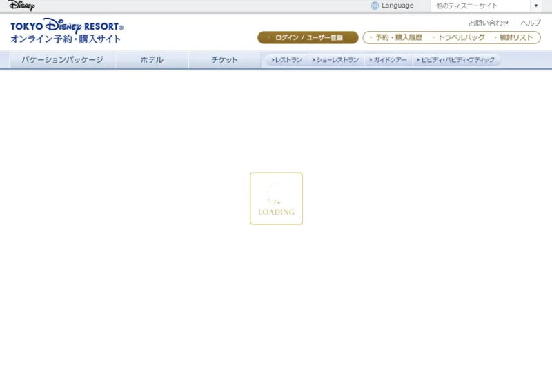Click the LOADING indicator box
The width and height of the screenshot is (552, 392).
click(x=277, y=198)
